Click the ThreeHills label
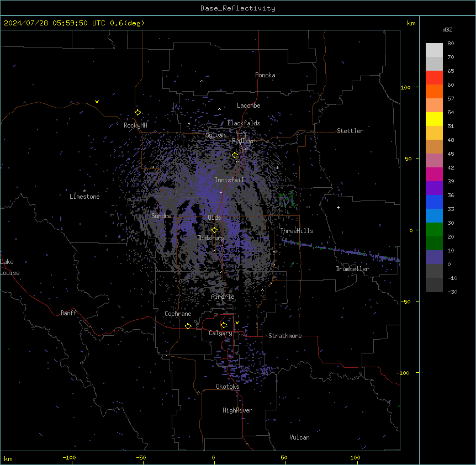 pos(297,231)
